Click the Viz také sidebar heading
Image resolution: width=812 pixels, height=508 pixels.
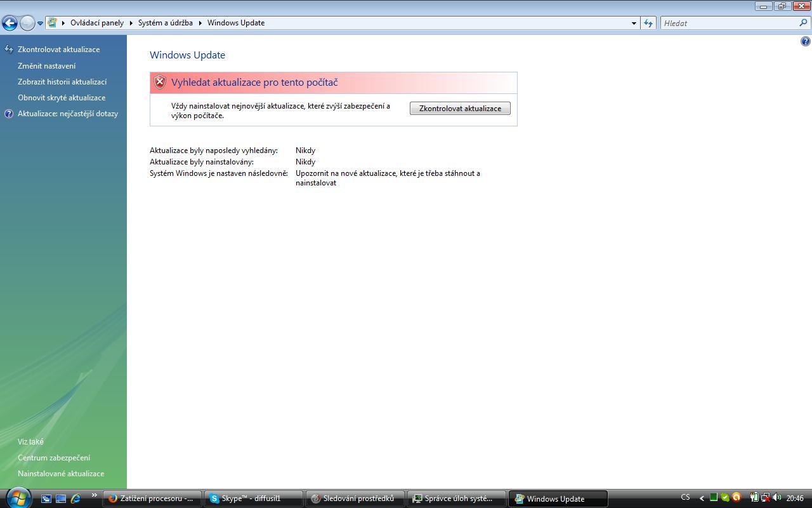point(30,442)
